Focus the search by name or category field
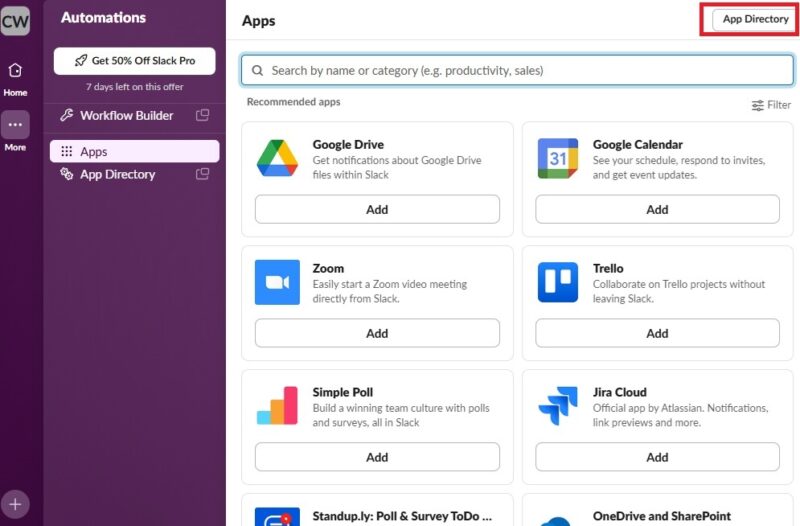 (x=517, y=70)
